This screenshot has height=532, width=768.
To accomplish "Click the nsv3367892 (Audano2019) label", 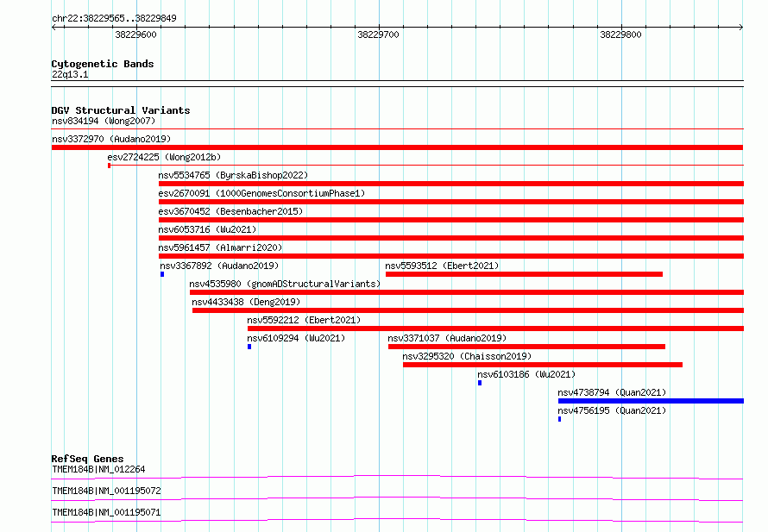I will (219, 266).
